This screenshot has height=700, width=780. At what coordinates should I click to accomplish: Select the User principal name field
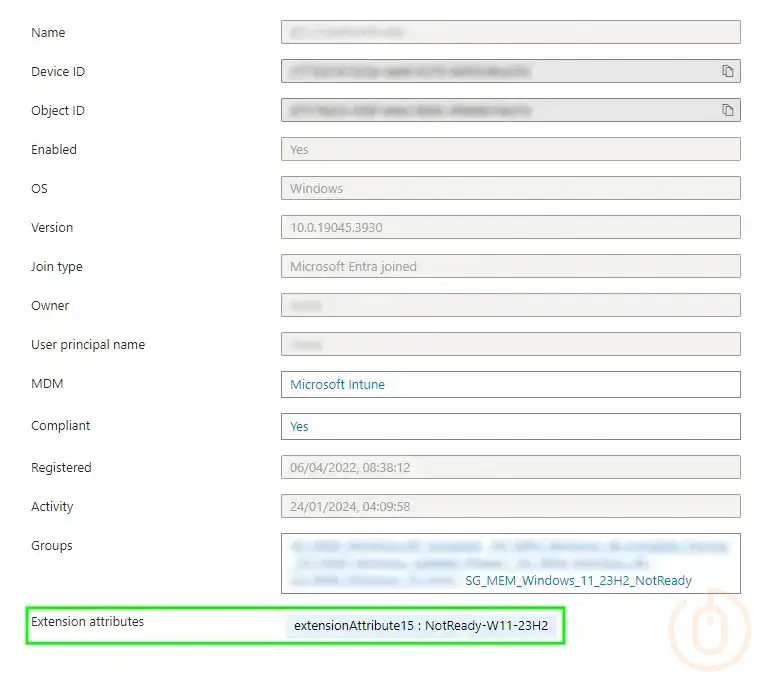pos(510,344)
